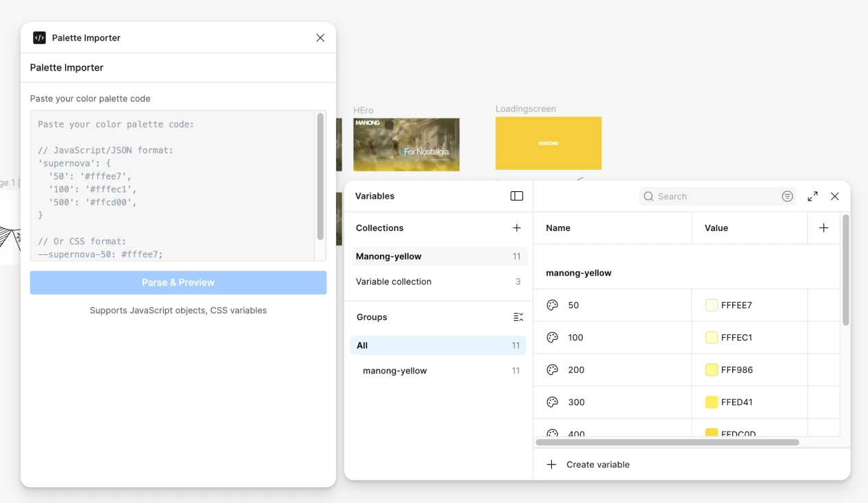
Task: Select the Manong-yellow collection
Action: [388, 256]
